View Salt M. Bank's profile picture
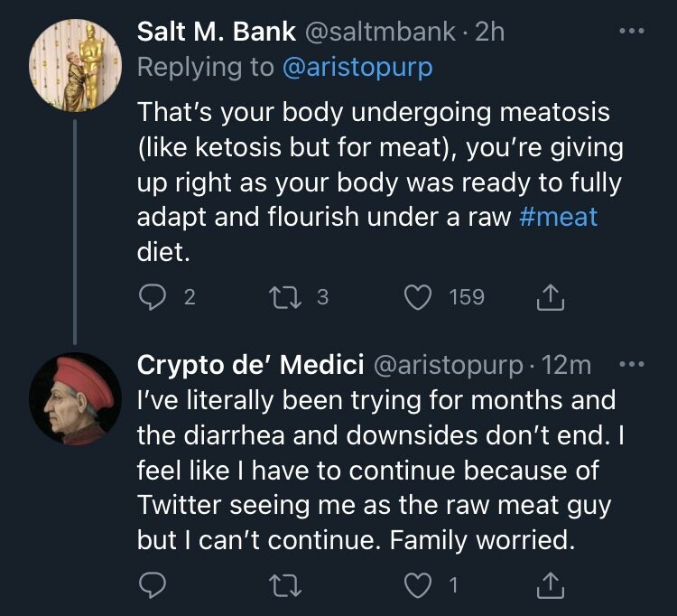This screenshot has width=677, height=616. (x=74, y=65)
